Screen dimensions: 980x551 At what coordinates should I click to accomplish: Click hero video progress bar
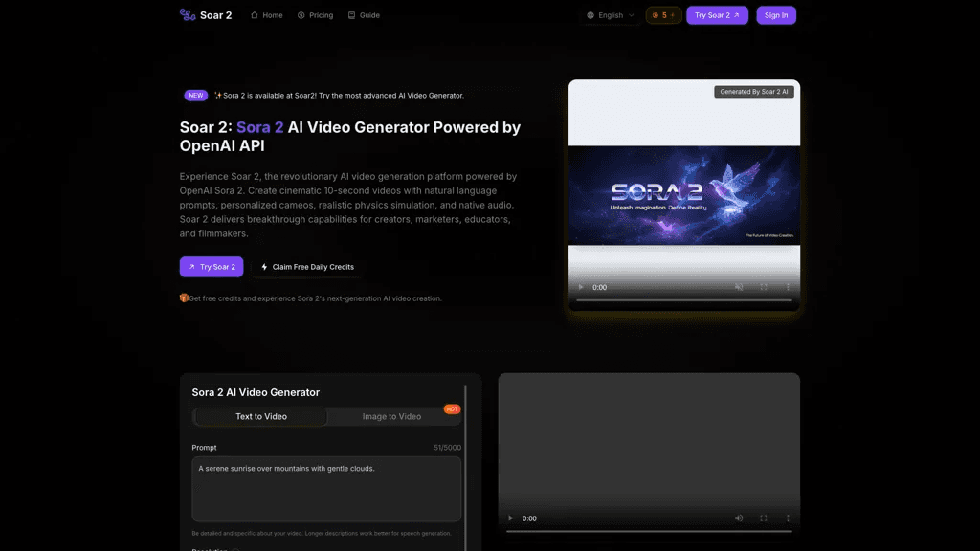(x=683, y=300)
